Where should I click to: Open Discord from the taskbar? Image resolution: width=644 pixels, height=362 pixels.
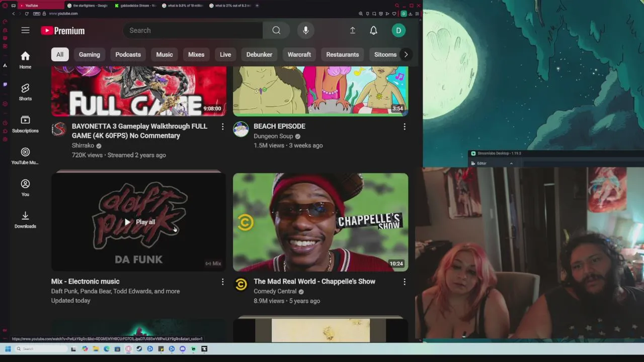point(183,348)
